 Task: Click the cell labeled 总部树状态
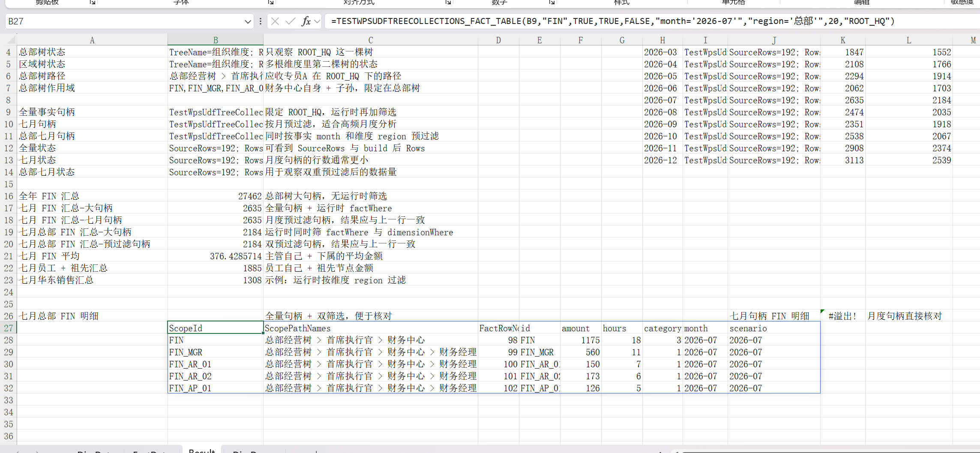pos(92,52)
